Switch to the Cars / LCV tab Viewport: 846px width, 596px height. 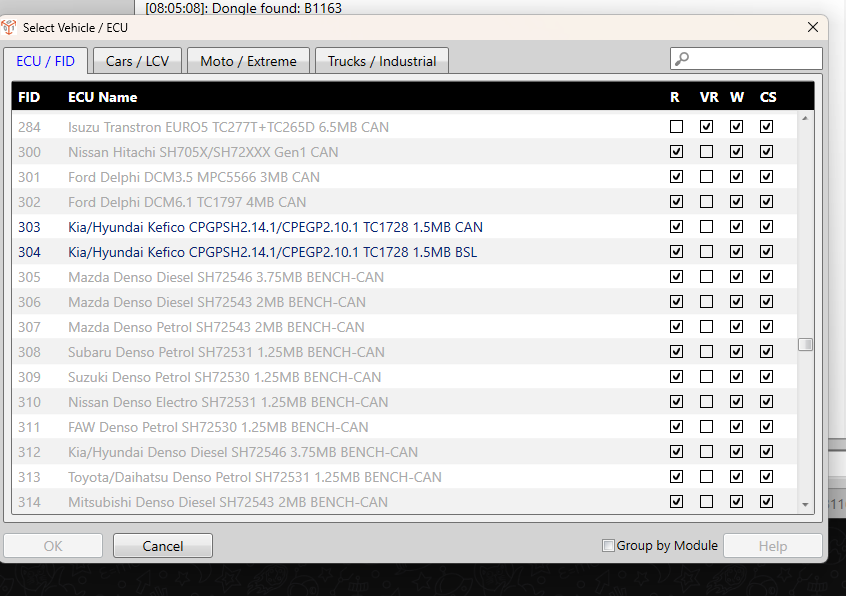click(x=137, y=61)
